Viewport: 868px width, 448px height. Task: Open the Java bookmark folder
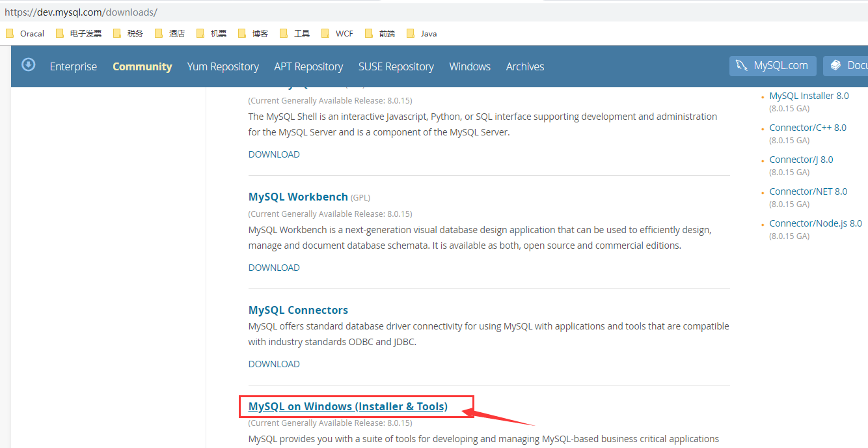click(x=422, y=33)
